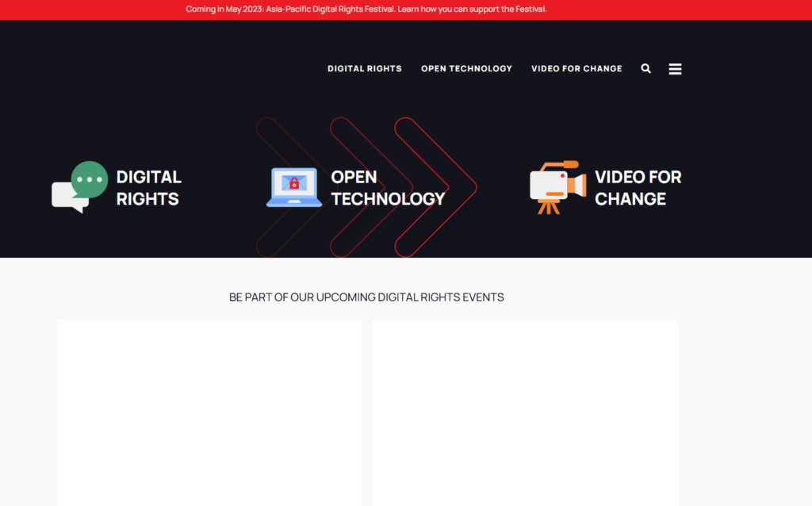This screenshot has width=812, height=506.
Task: Go to Video for Change nav item
Action: [576, 68]
